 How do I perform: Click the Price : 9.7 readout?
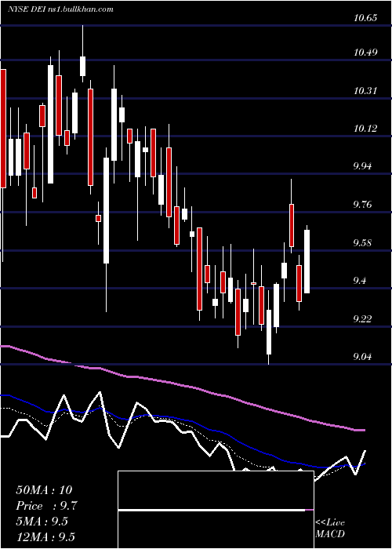click(x=46, y=506)
